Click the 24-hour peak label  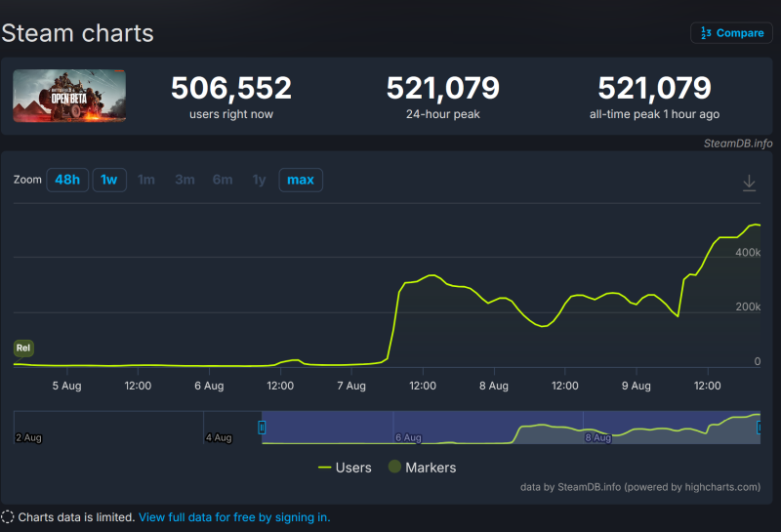tap(443, 114)
